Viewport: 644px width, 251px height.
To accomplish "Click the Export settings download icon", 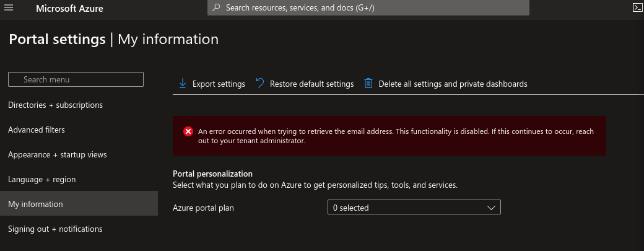I will pyautogui.click(x=182, y=83).
